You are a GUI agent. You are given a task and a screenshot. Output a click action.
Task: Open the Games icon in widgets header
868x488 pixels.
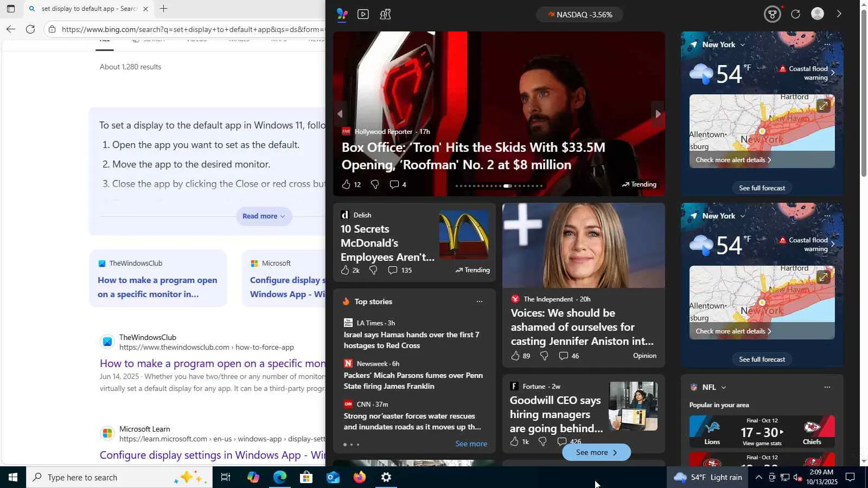[x=385, y=14]
